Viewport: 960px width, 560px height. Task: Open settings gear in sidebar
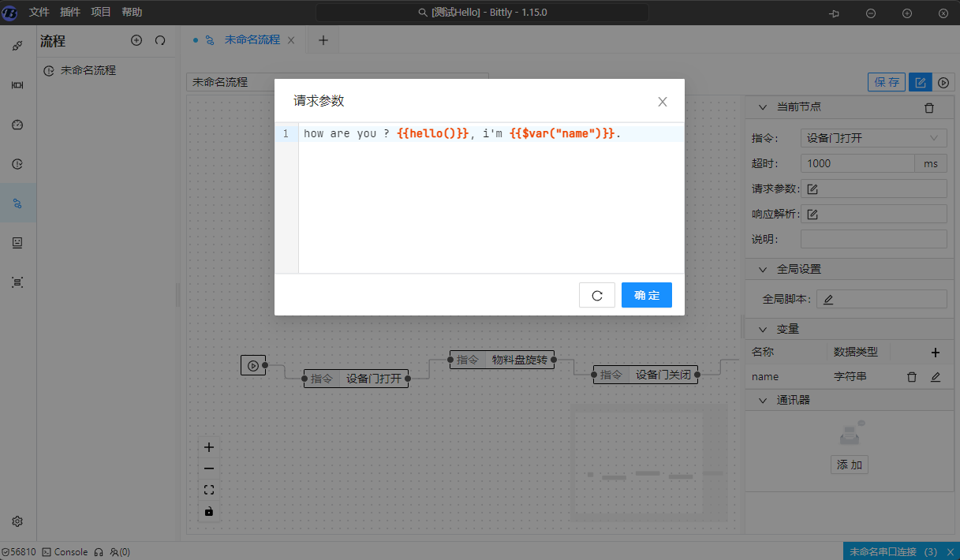(x=17, y=521)
